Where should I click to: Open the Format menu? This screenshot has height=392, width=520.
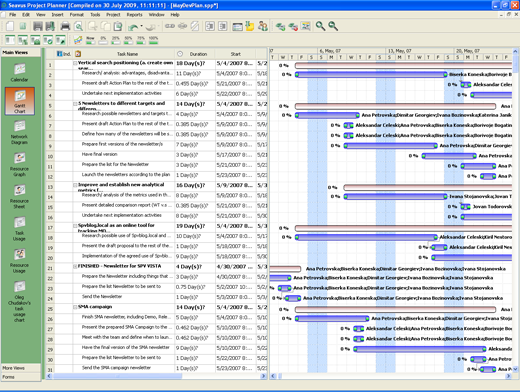tap(77, 15)
